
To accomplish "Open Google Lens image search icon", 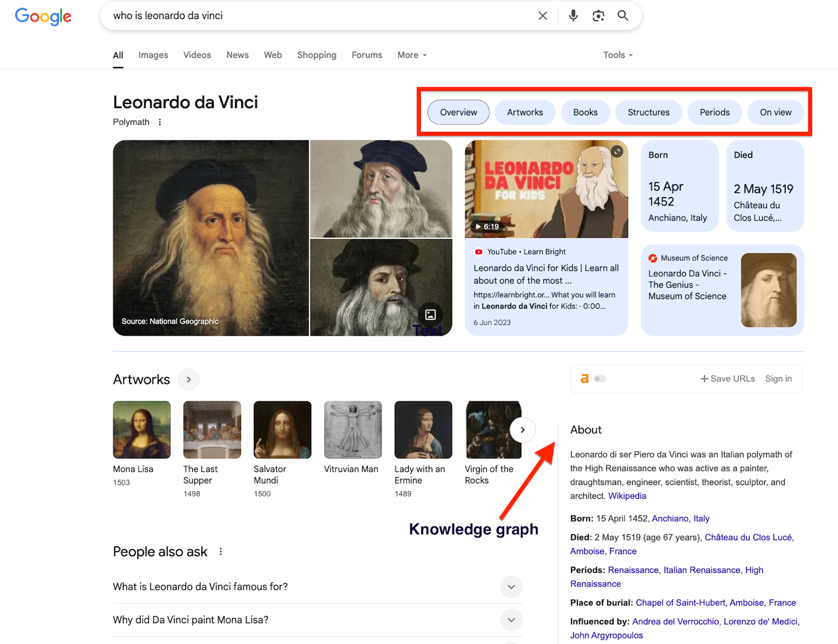I will pos(598,16).
